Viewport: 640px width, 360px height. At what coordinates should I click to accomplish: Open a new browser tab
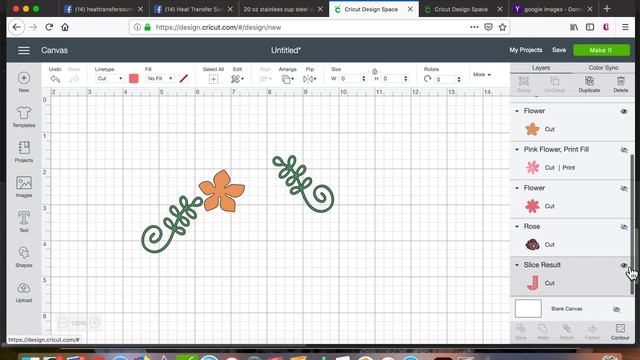click(x=607, y=9)
